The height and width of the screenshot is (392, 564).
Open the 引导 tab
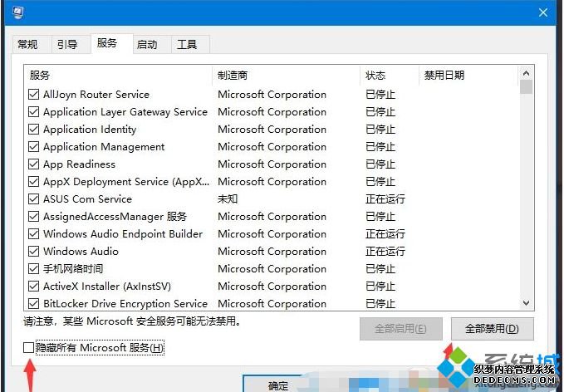(67, 45)
